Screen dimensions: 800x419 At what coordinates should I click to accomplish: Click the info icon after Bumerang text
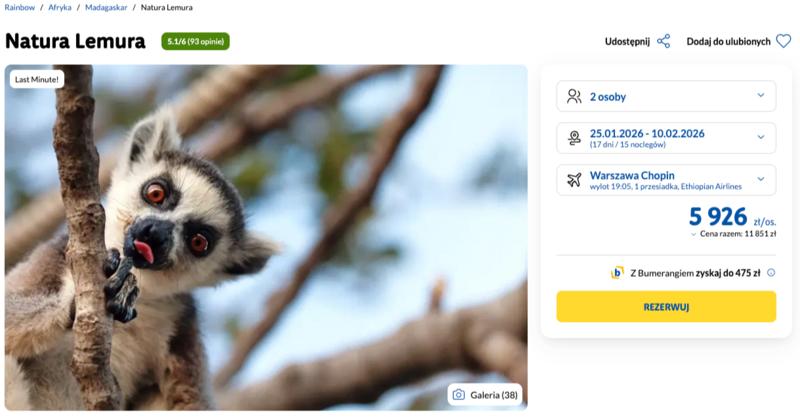pyautogui.click(x=771, y=272)
